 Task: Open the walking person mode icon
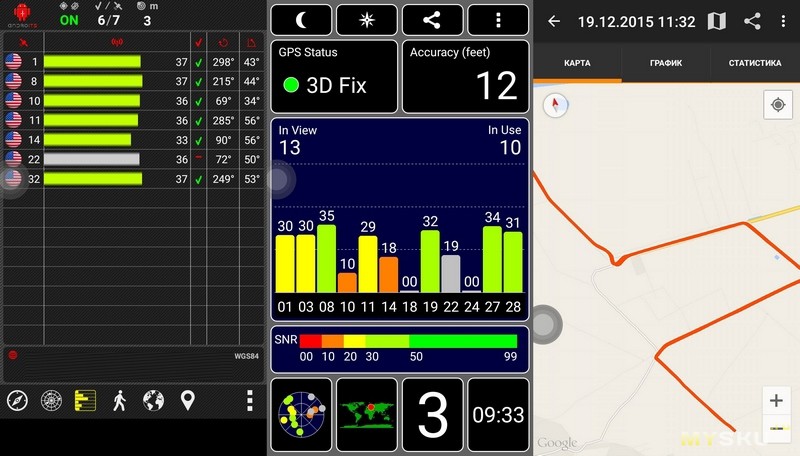click(120, 401)
